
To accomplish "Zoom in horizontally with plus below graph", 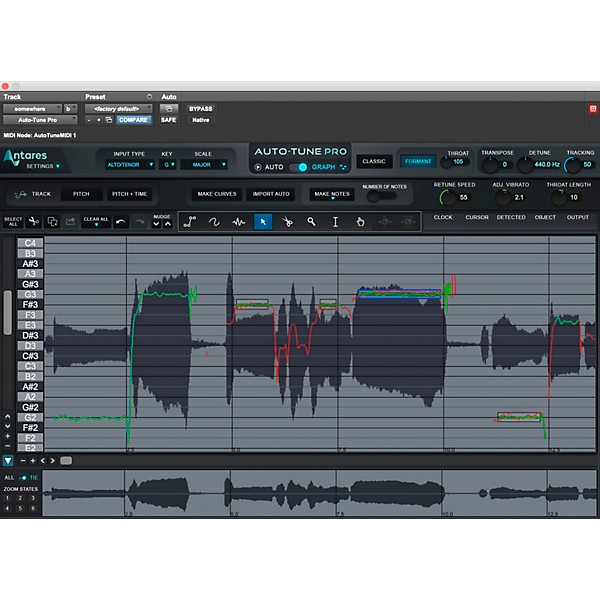I will tap(33, 461).
